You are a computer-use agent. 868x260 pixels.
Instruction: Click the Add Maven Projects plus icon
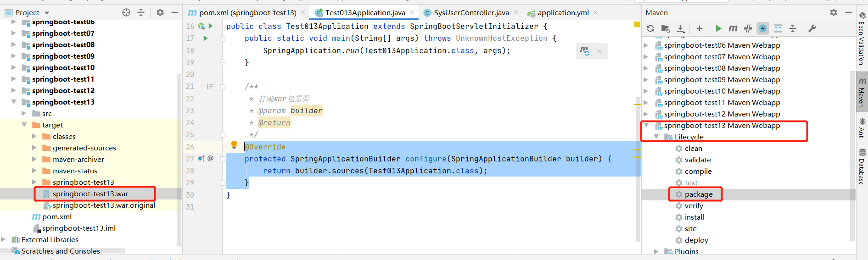699,28
